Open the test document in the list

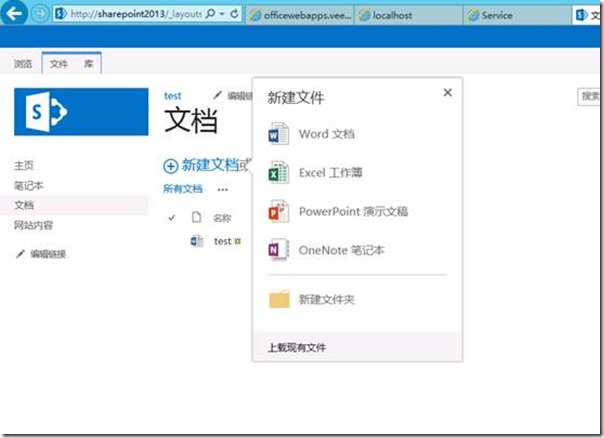click(223, 241)
